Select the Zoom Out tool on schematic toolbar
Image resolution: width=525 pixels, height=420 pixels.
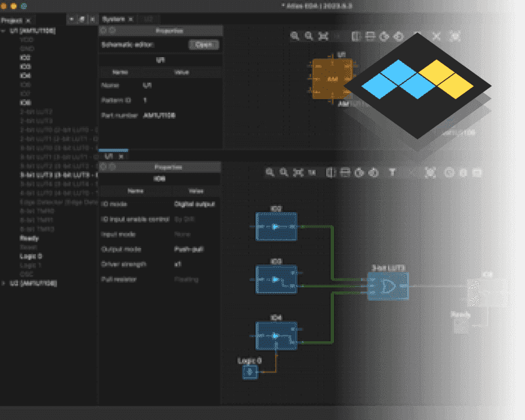pos(283,173)
